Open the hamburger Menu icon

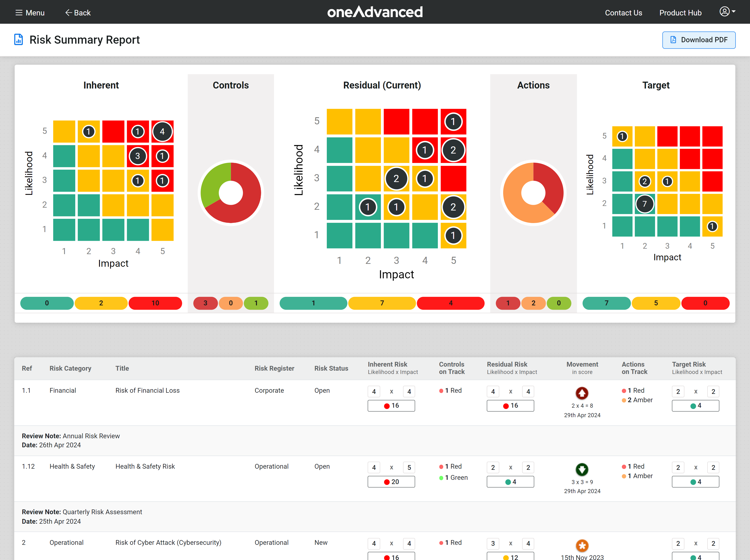point(19,13)
